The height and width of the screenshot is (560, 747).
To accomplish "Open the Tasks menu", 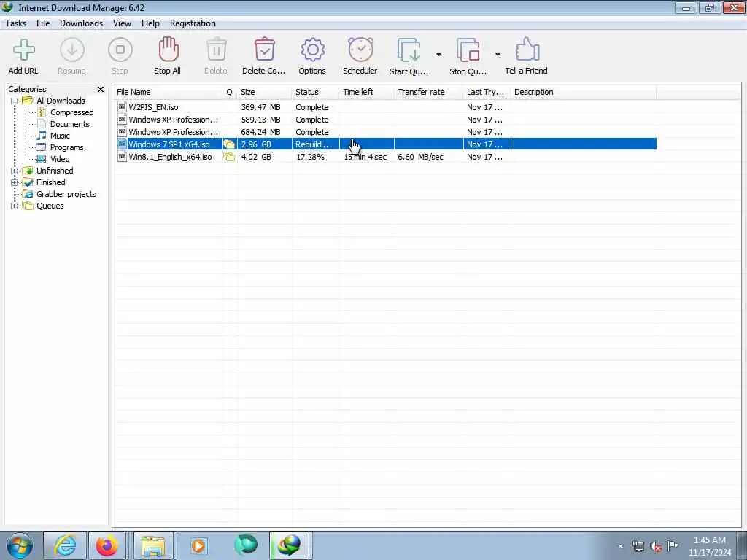I will [16, 23].
